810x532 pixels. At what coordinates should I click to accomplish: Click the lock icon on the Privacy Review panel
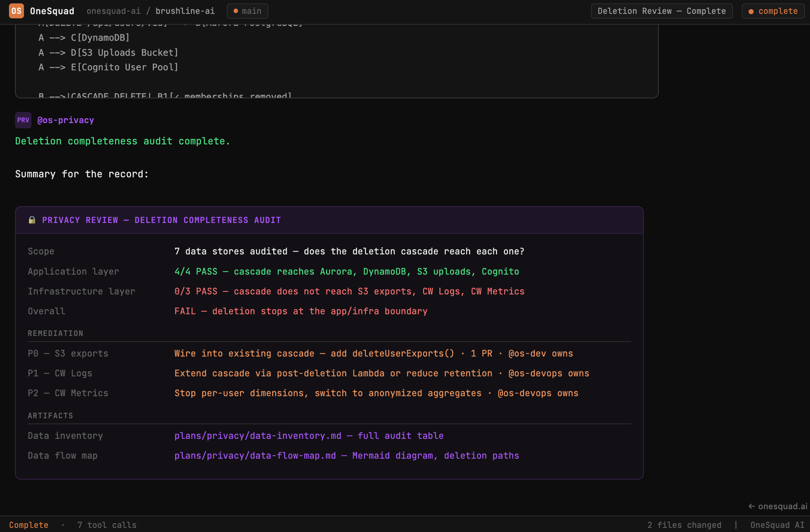point(32,220)
